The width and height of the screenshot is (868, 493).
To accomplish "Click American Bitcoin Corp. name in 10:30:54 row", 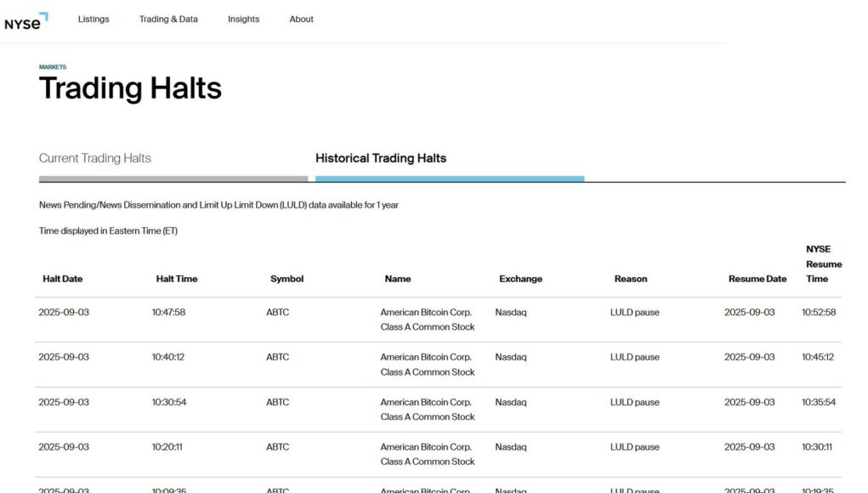I will pyautogui.click(x=428, y=410).
